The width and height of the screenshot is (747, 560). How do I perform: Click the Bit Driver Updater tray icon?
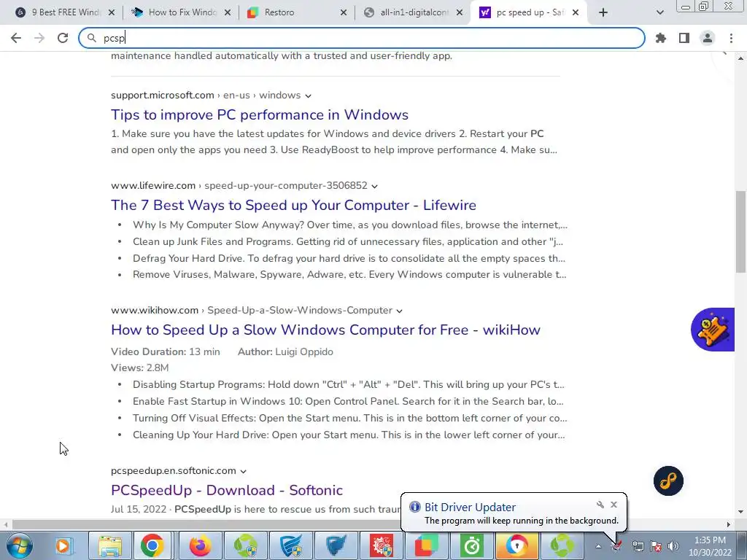tap(617, 546)
